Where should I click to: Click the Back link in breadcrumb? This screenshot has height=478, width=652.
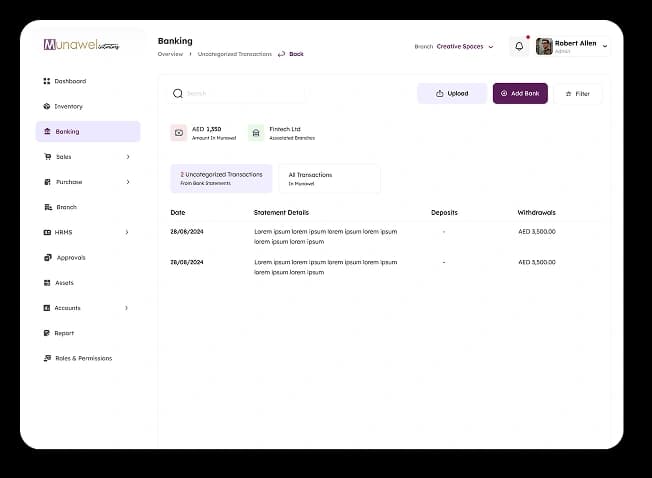pyautogui.click(x=296, y=54)
